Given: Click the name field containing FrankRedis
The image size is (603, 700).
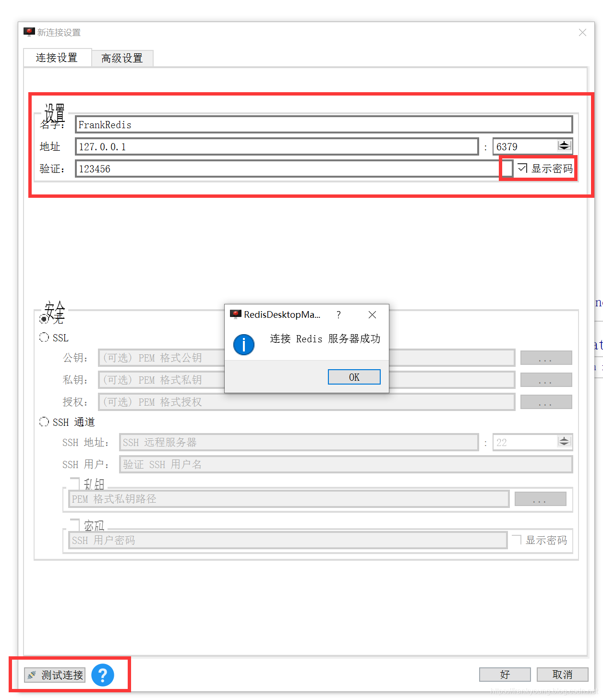Looking at the screenshot, I should tap(324, 124).
